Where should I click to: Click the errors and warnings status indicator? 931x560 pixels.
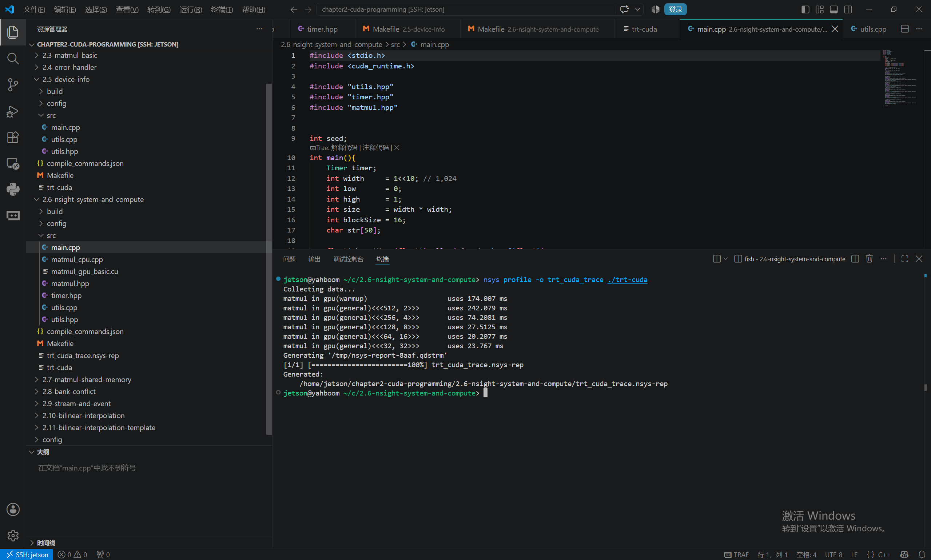tap(72, 555)
